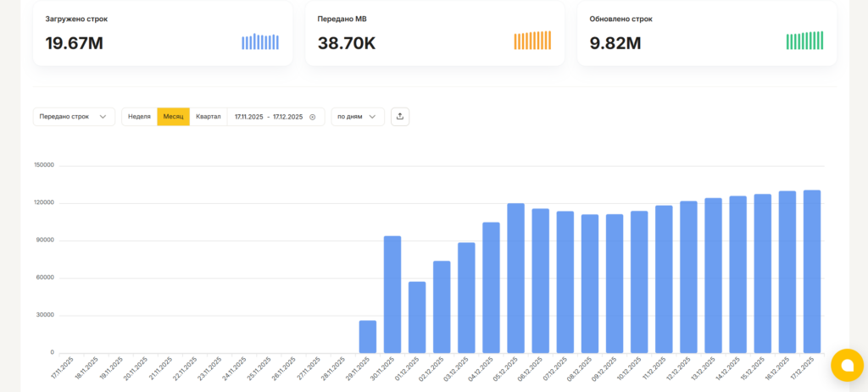Screen dimensions: 868x392
Task: Clear the date range with the circle-x icon
Action: click(312, 117)
